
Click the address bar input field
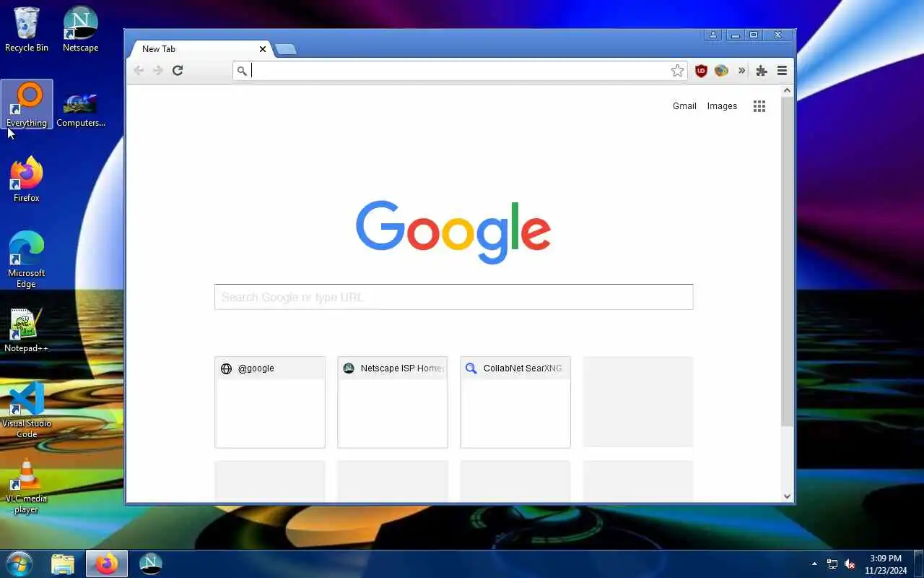[x=459, y=70]
